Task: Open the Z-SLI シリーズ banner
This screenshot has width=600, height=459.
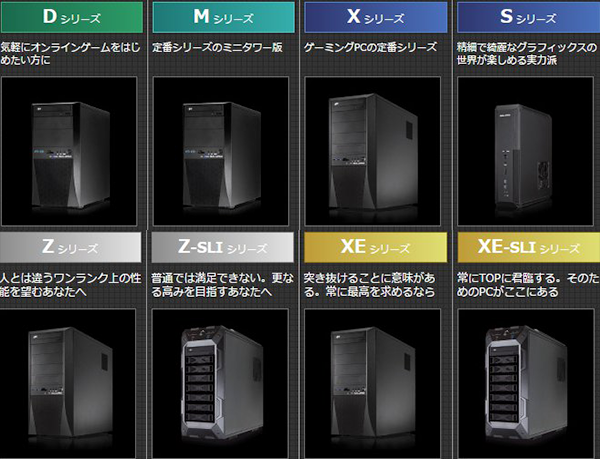Action: tap(223, 247)
